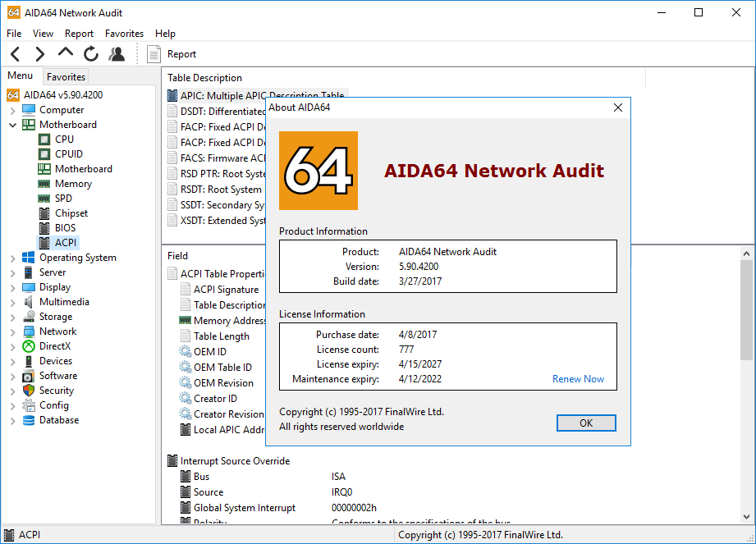Click the scroll-down arrow of the field list

click(746, 517)
